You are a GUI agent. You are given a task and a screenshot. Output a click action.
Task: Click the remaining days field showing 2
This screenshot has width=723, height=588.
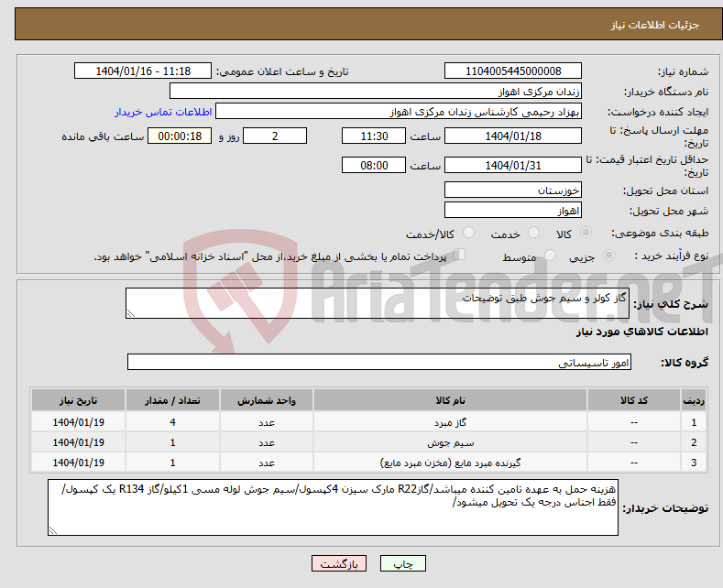tap(275, 136)
